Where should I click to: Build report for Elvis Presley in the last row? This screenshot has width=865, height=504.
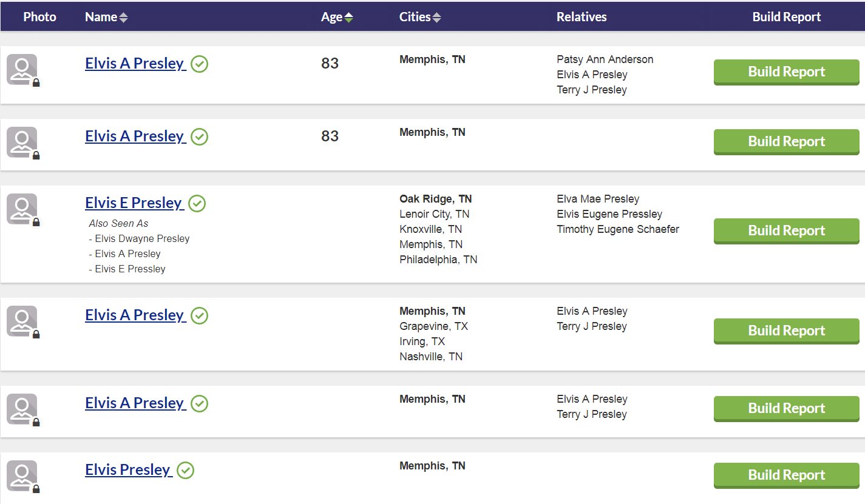click(786, 475)
